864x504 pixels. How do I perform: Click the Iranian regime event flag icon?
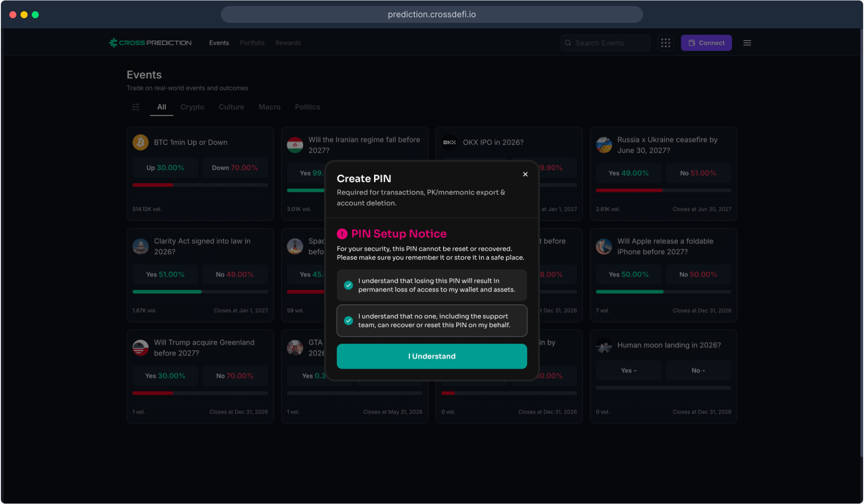coord(295,145)
